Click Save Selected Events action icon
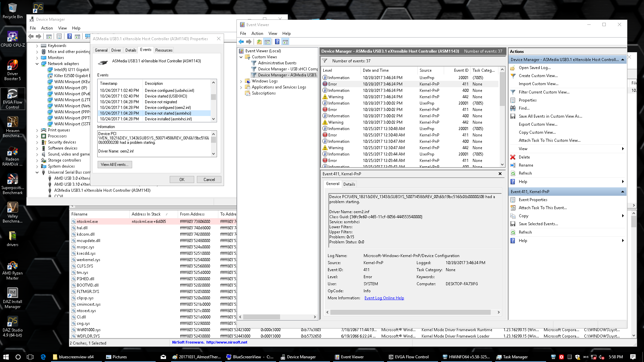 coord(513,224)
